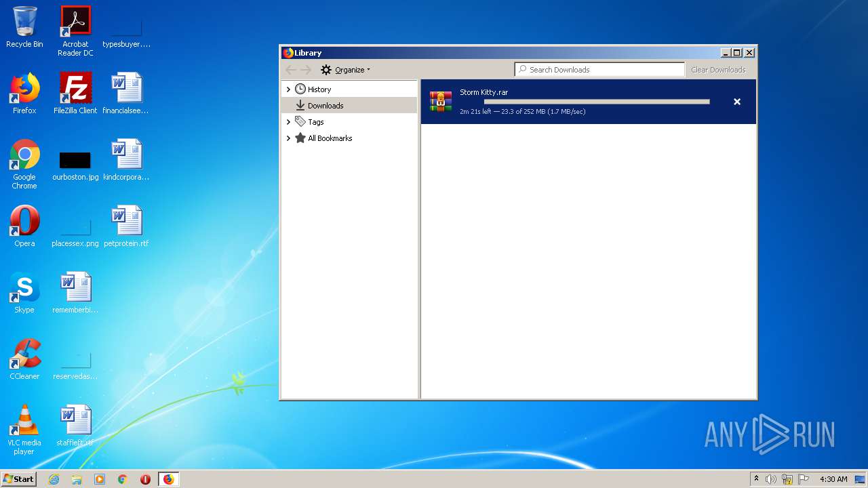The height and width of the screenshot is (488, 868).
Task: Click the Search Downloads field
Action: pos(600,70)
